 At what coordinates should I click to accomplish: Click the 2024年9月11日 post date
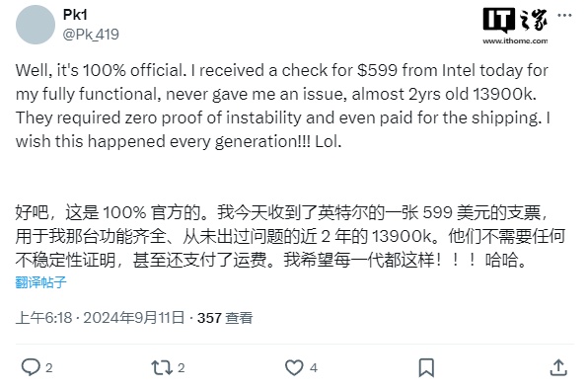click(134, 318)
